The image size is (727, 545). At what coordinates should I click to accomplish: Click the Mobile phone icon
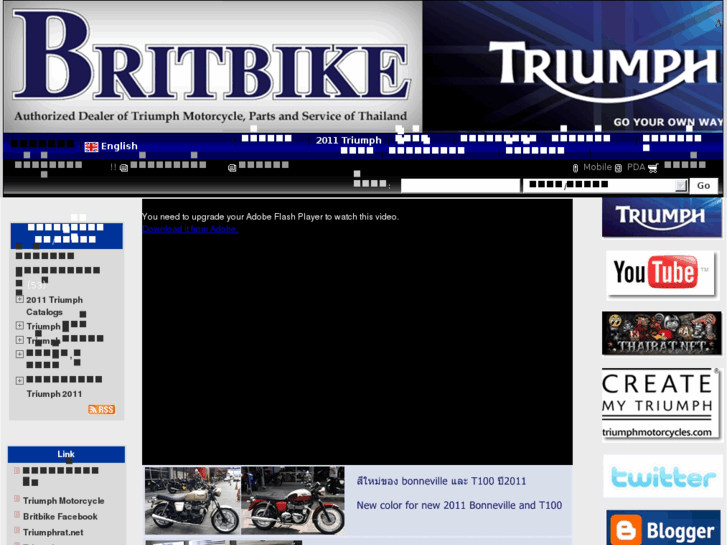[x=575, y=168]
